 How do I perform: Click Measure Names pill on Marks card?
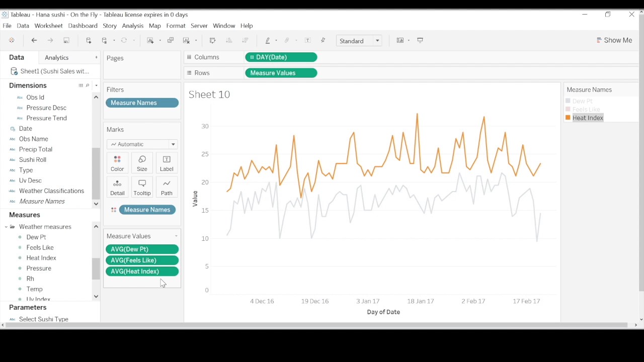click(x=147, y=210)
